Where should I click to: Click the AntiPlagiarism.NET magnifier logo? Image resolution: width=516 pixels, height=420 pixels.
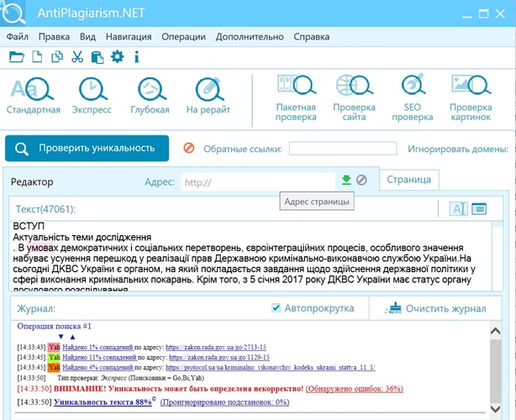(13, 13)
